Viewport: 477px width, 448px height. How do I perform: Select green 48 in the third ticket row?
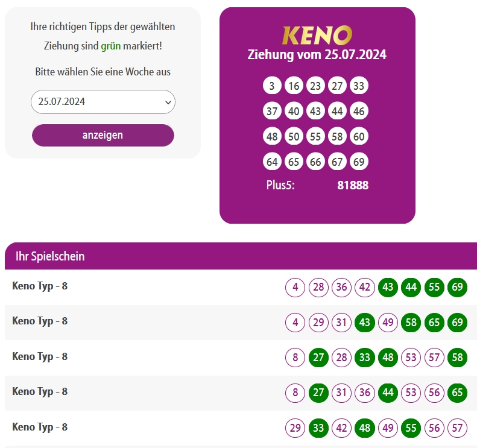click(388, 358)
